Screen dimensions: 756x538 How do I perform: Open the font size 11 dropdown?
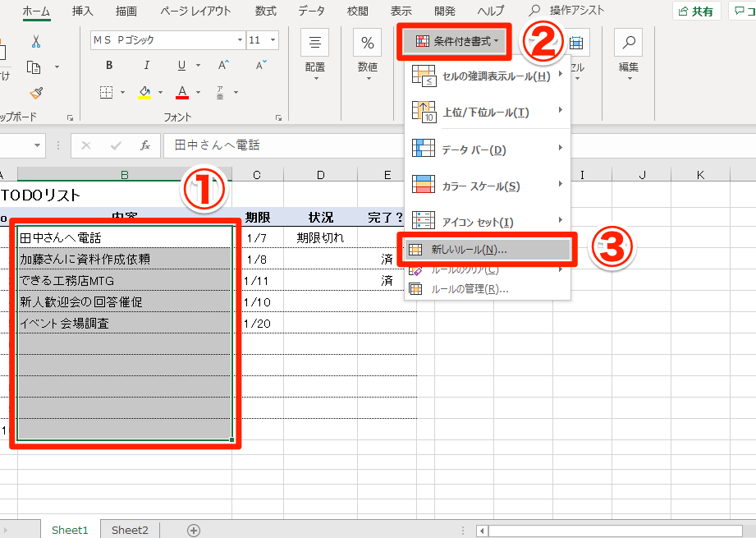point(273,40)
